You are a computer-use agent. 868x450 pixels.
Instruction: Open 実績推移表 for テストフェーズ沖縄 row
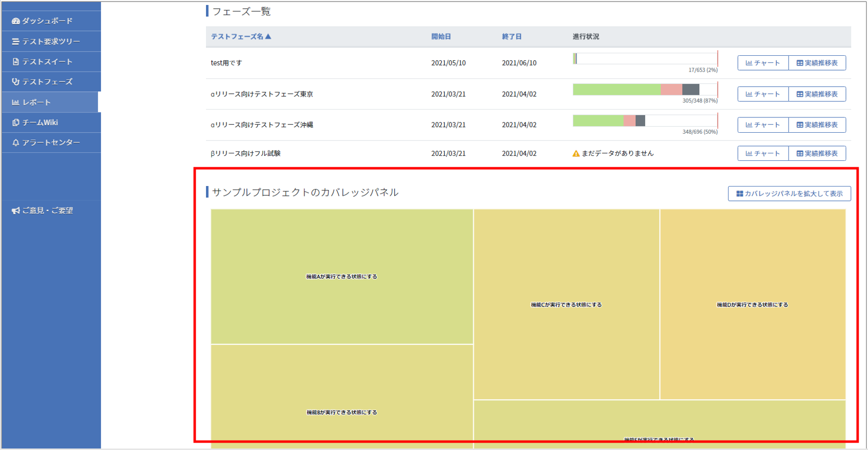tap(817, 125)
